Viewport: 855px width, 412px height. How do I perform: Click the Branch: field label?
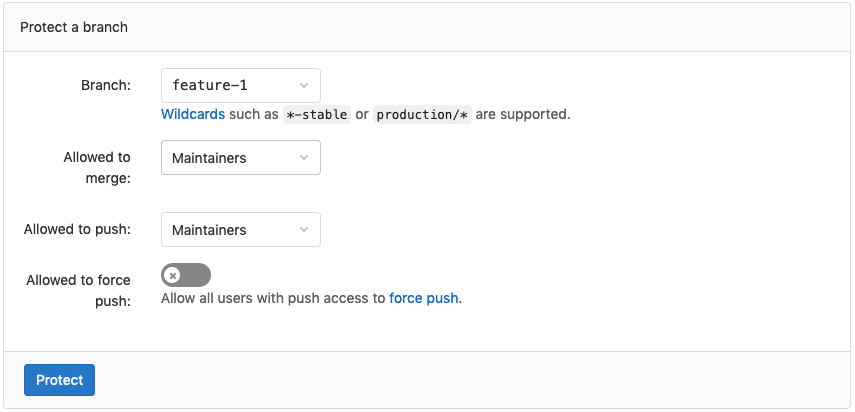[106, 85]
